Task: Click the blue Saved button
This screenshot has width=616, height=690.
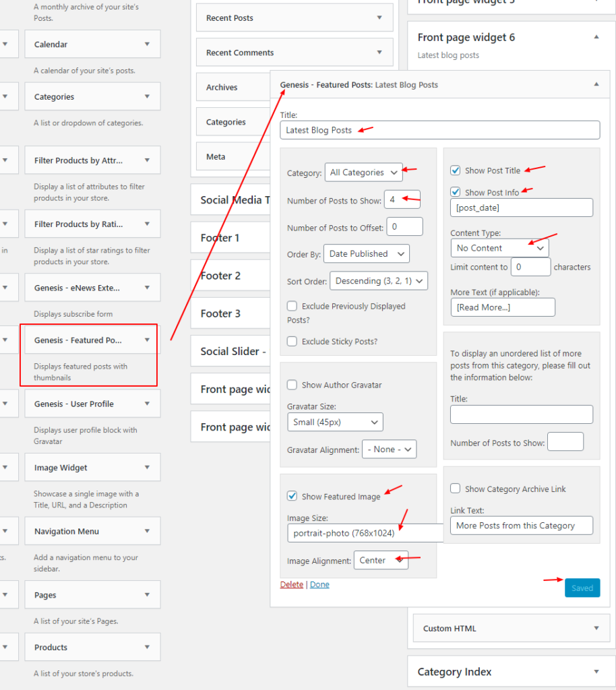Action: [x=582, y=588]
